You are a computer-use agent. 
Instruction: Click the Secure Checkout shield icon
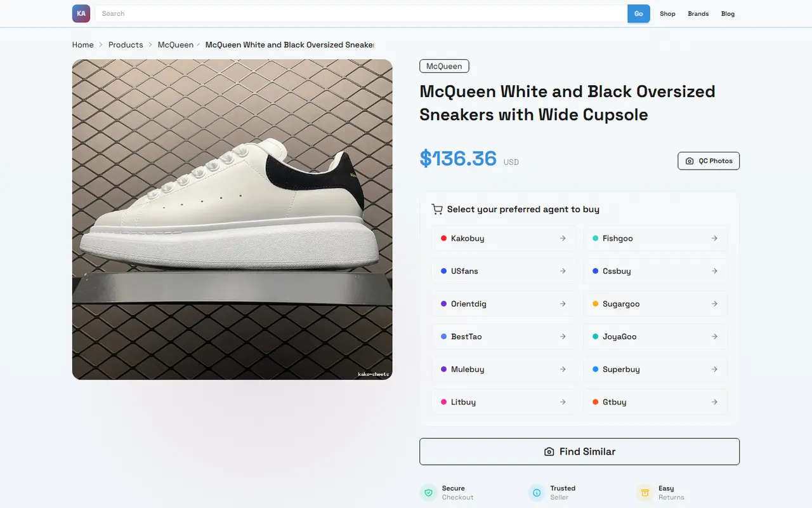coord(428,493)
